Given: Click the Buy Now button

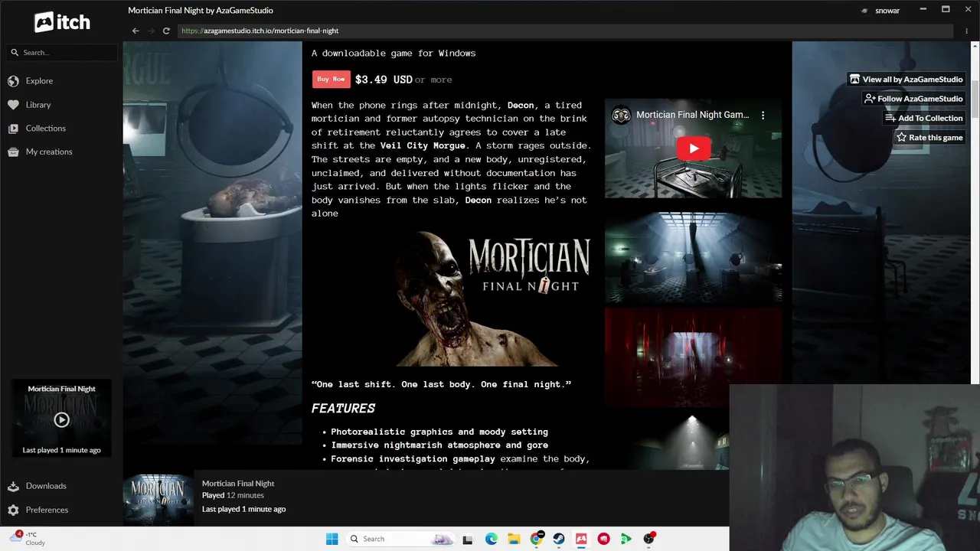Looking at the screenshot, I should [x=331, y=79].
